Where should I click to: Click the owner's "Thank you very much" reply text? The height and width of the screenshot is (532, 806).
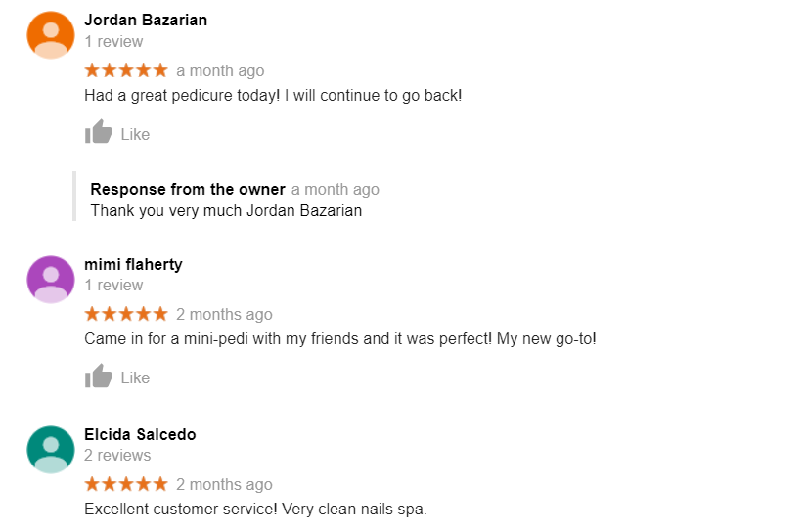(x=226, y=210)
